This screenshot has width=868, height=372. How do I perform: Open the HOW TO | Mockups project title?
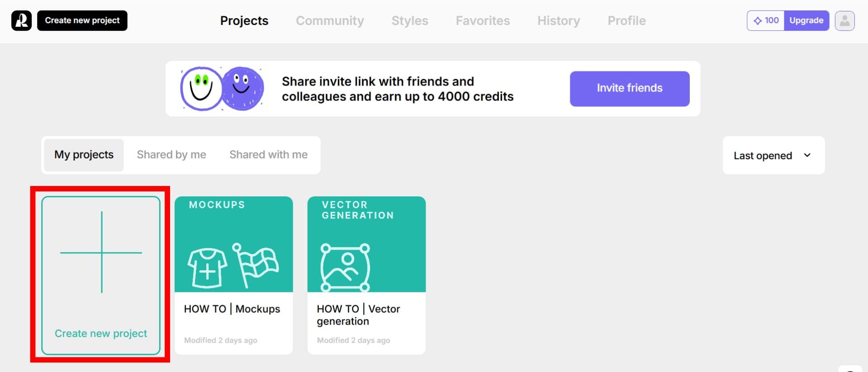tap(232, 309)
